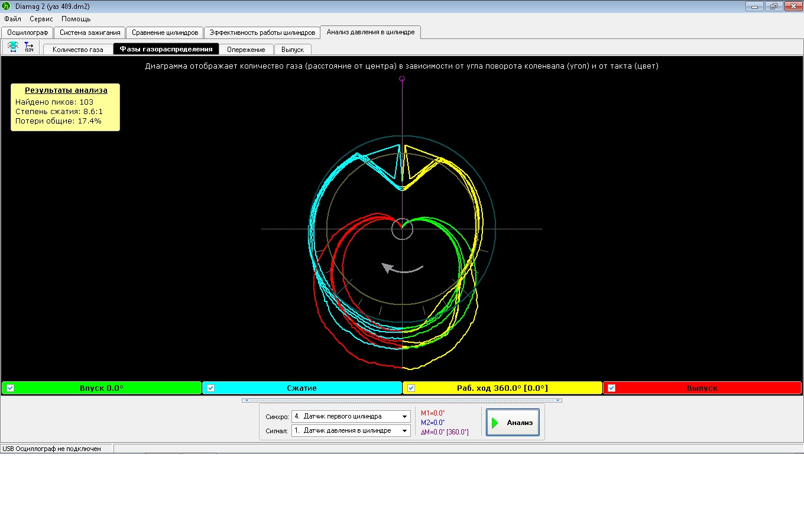
Task: Switch to the Система зажигания tab
Action: tap(90, 33)
